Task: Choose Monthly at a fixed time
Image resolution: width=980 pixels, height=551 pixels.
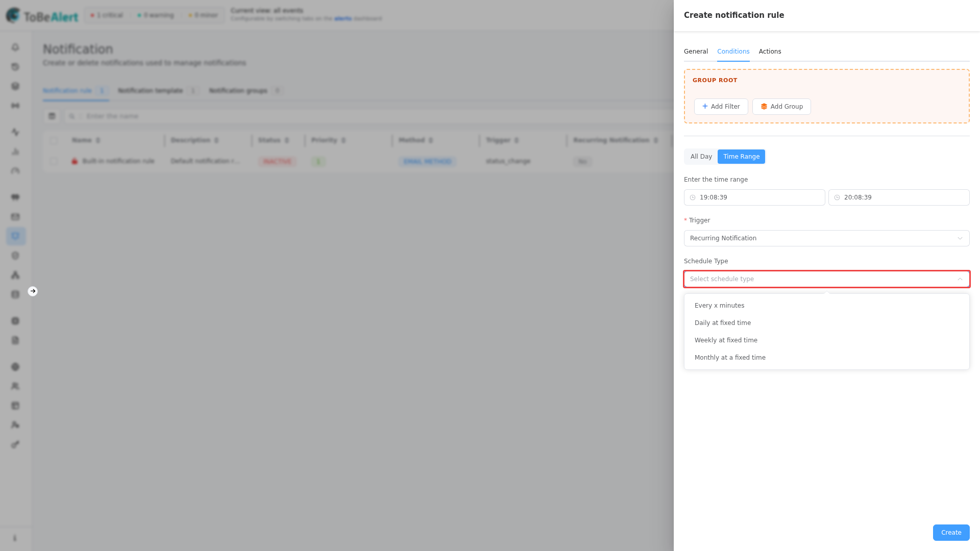Action: coord(826,358)
